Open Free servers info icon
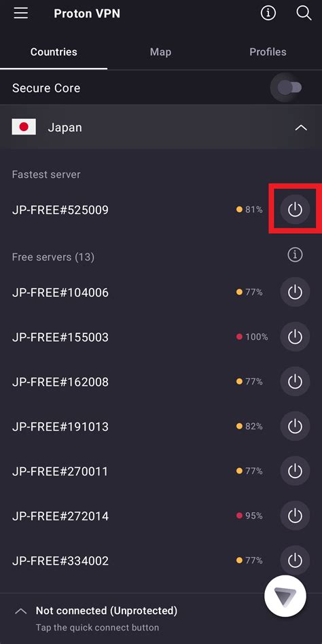Screen dimensions: 322x644 coord(294,255)
